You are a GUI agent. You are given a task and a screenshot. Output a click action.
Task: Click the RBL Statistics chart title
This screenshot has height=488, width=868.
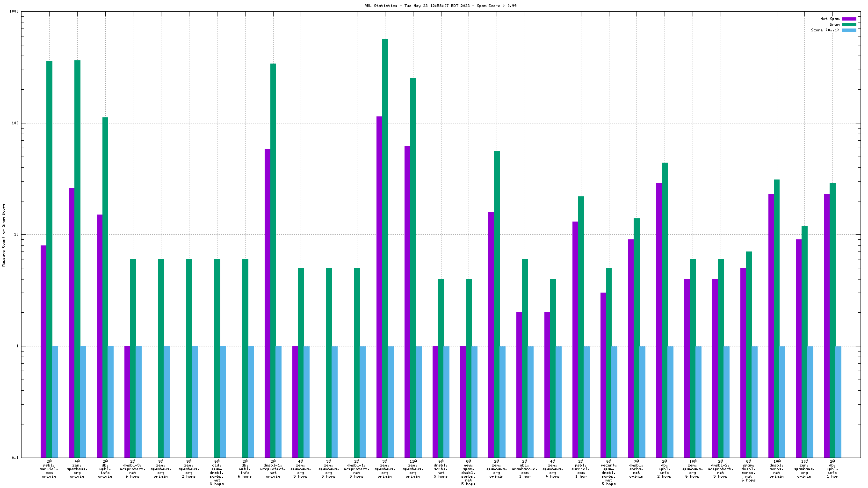(440, 6)
